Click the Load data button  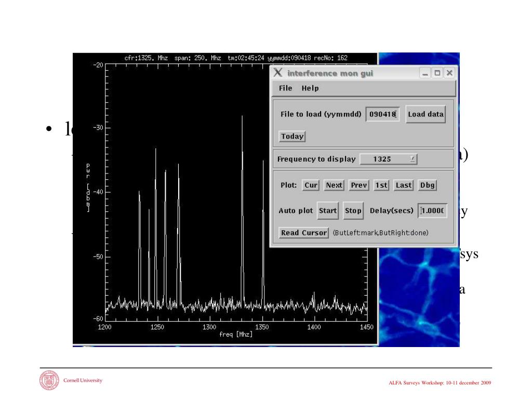coord(425,114)
